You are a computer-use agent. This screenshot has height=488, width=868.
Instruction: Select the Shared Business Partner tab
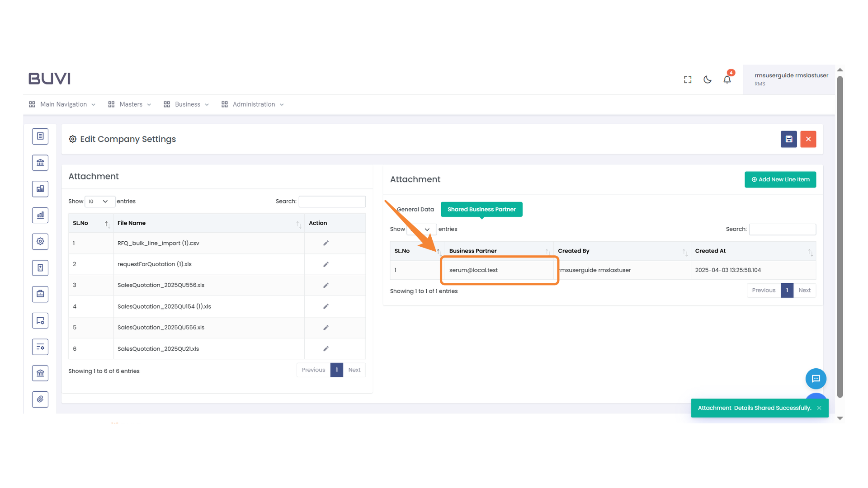tap(481, 209)
